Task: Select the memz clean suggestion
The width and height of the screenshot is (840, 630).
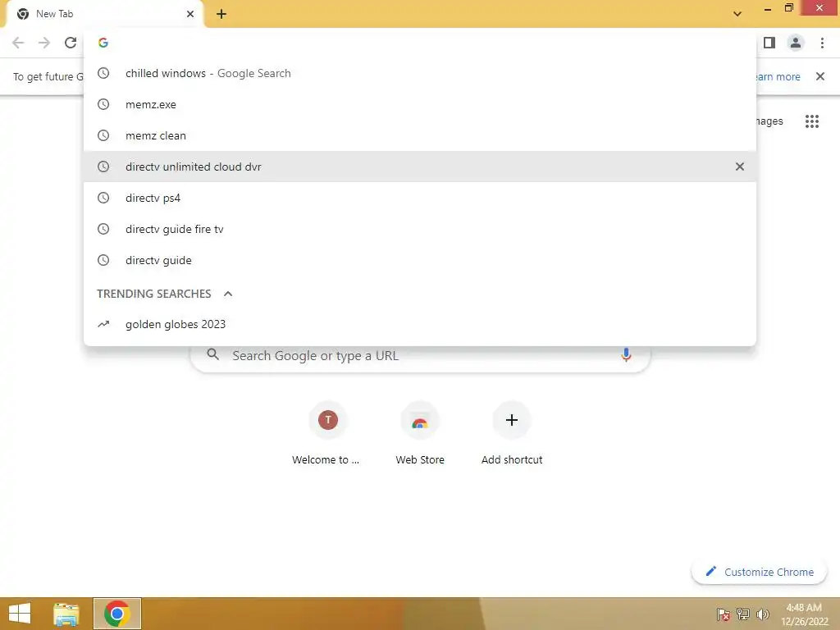Action: (x=420, y=135)
